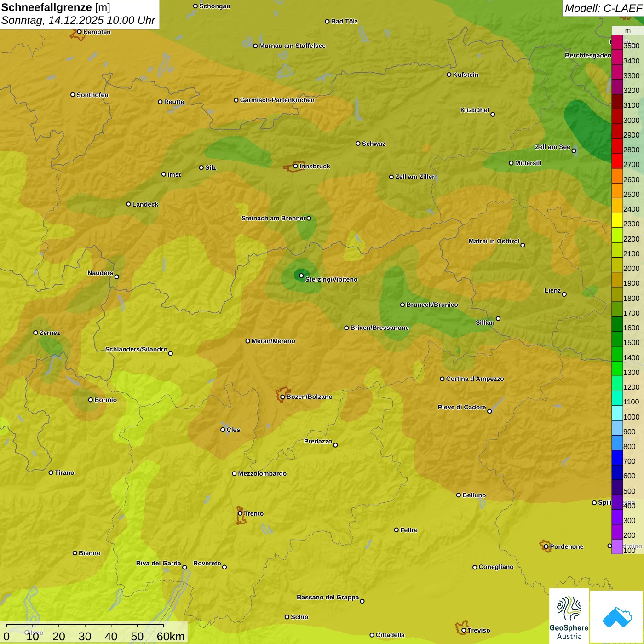
Task: Click the yellow 2300 legend swatch
Action: (x=617, y=220)
